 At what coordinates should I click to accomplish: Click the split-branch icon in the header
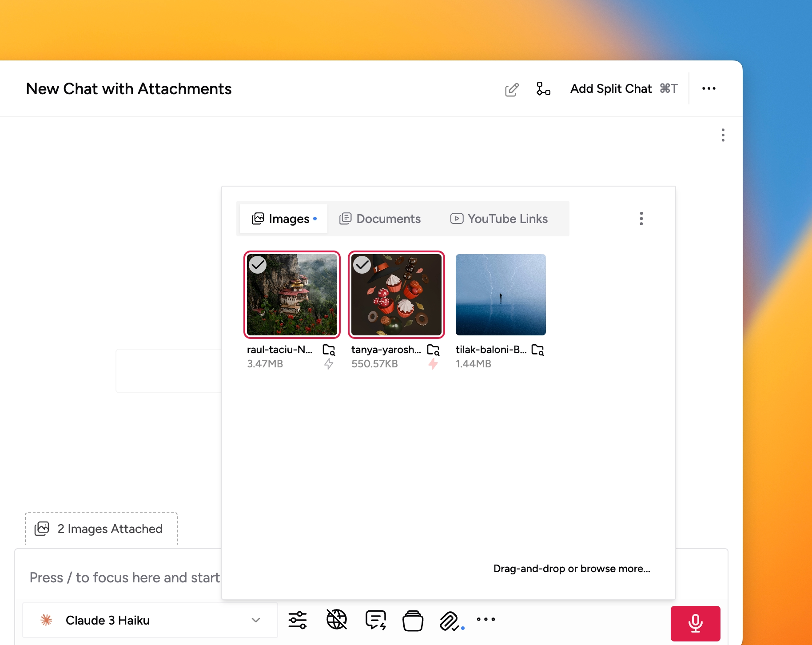[543, 89]
